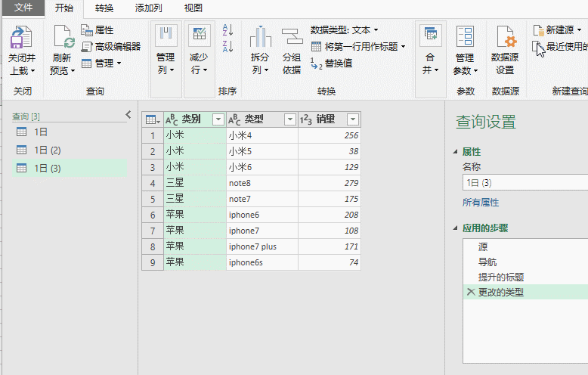
Task: Switch to the 添加列 tab
Action: coord(148,8)
